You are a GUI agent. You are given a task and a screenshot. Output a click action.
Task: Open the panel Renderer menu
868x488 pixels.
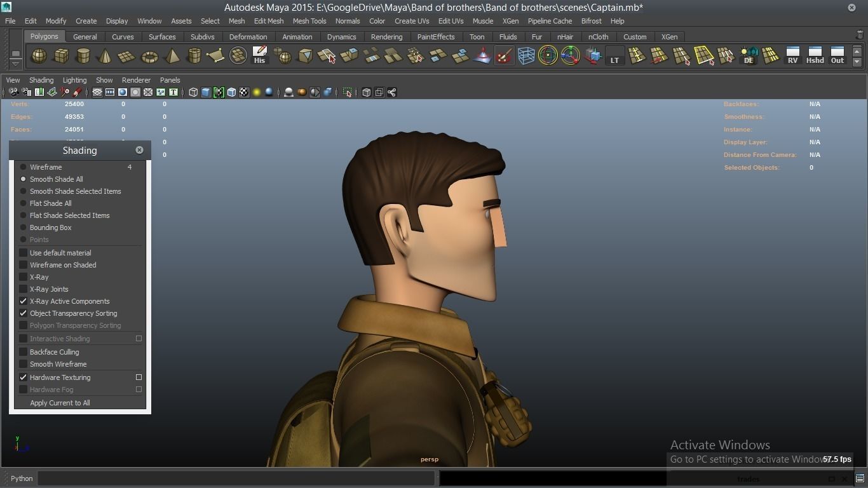click(x=136, y=80)
